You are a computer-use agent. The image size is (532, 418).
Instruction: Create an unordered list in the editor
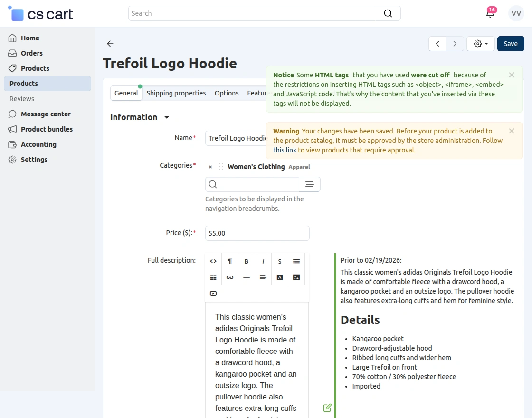pos(296,261)
